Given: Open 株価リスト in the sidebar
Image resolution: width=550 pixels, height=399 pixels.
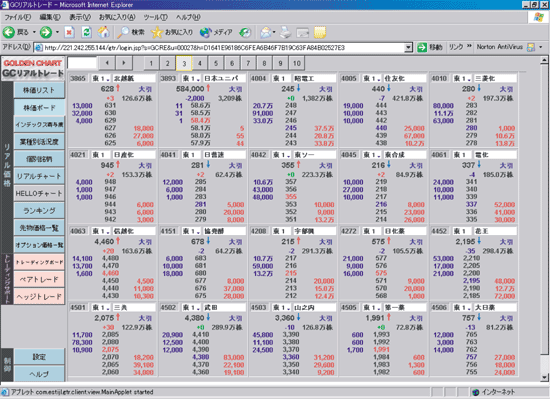Looking at the screenshot, I should (39, 90).
